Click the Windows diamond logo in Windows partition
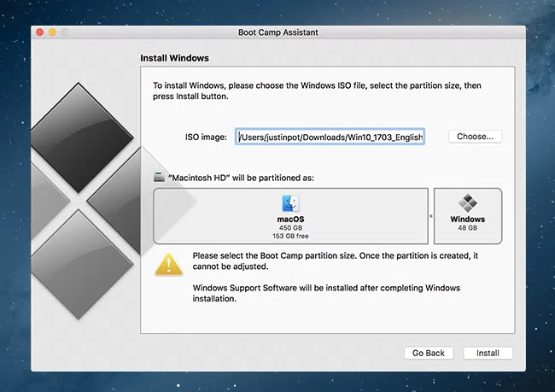555x392 pixels. point(468,203)
